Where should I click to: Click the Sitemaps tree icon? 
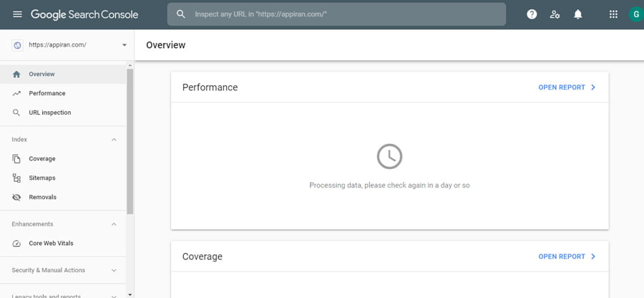[x=16, y=178]
